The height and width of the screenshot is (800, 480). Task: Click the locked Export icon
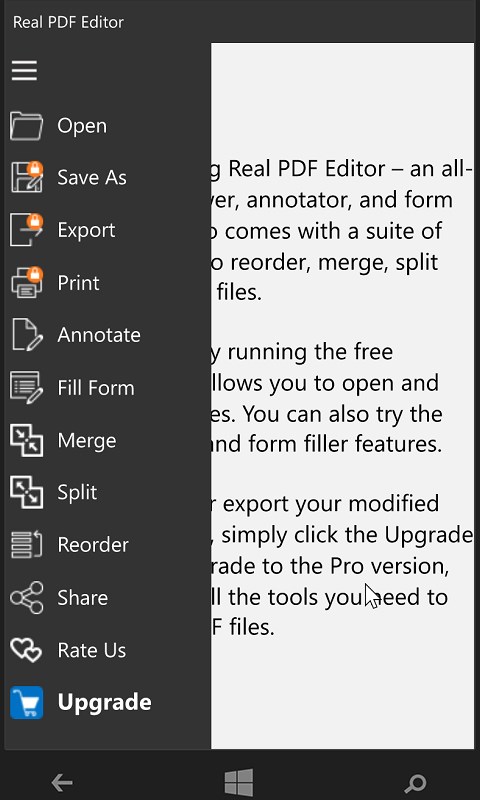click(x=27, y=230)
